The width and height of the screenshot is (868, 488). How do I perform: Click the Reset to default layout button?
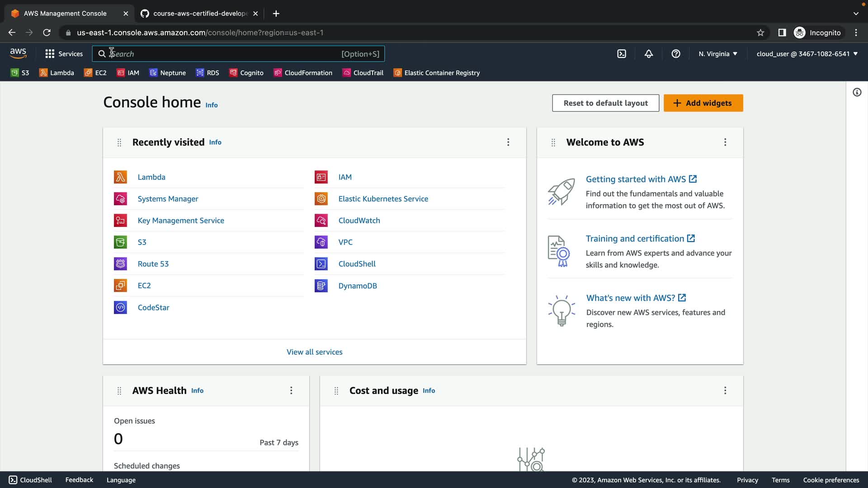[605, 103]
